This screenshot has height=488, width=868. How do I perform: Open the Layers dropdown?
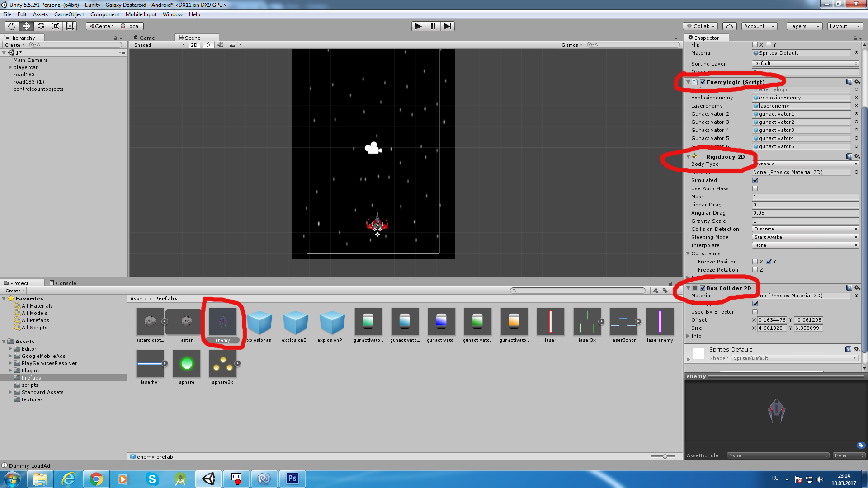click(x=804, y=26)
